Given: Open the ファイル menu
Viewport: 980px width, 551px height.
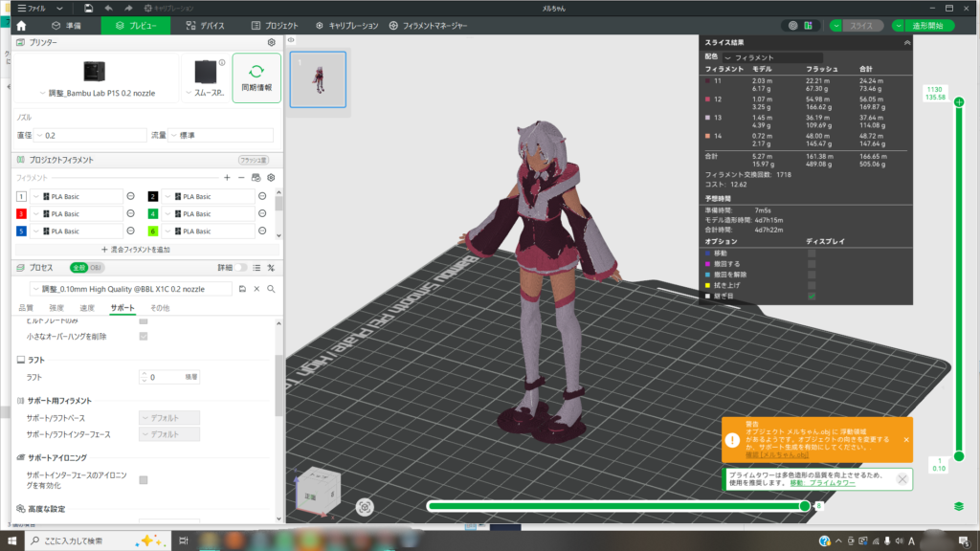Looking at the screenshot, I should pos(32,8).
